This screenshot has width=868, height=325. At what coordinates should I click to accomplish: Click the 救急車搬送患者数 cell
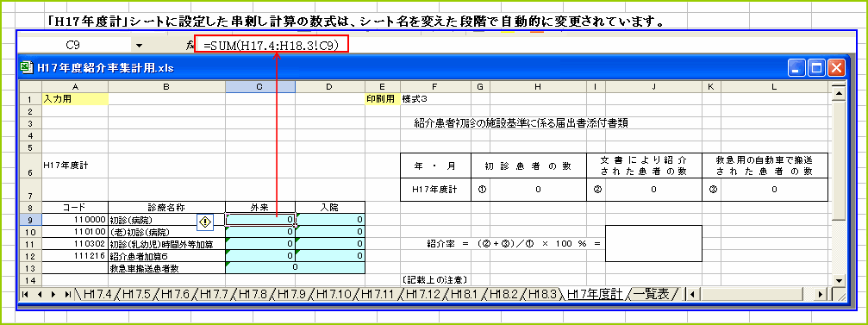166,267
